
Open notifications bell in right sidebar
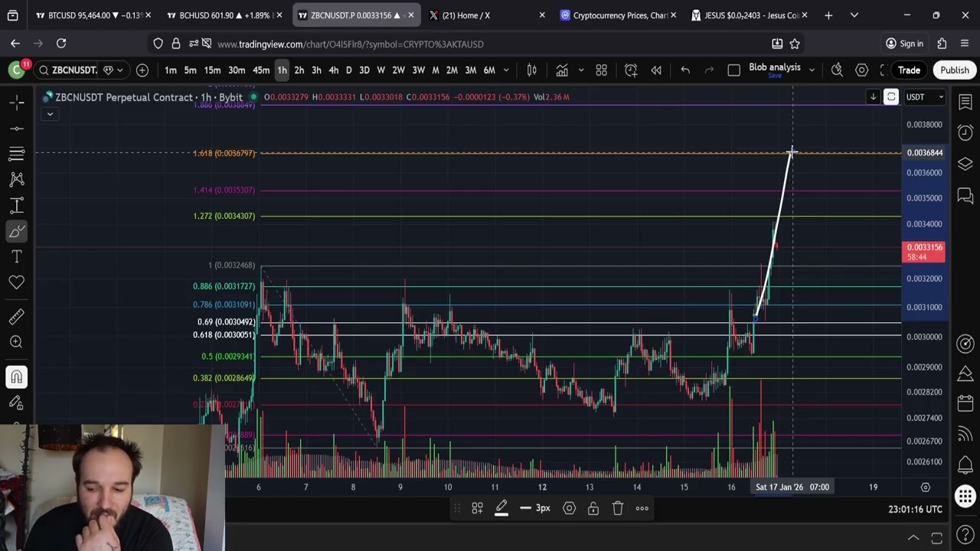965,465
